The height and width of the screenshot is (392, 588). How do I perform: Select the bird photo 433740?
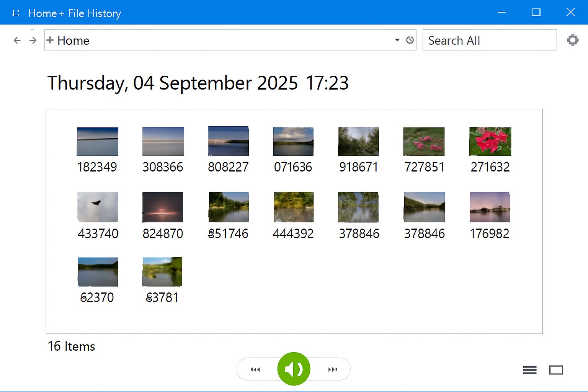click(98, 207)
